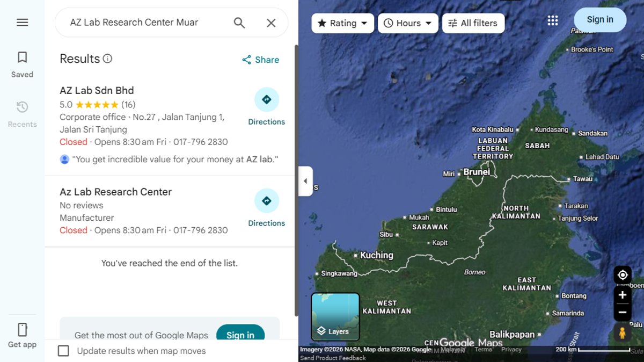
Task: Click the Mukah map label
Action: click(419, 218)
